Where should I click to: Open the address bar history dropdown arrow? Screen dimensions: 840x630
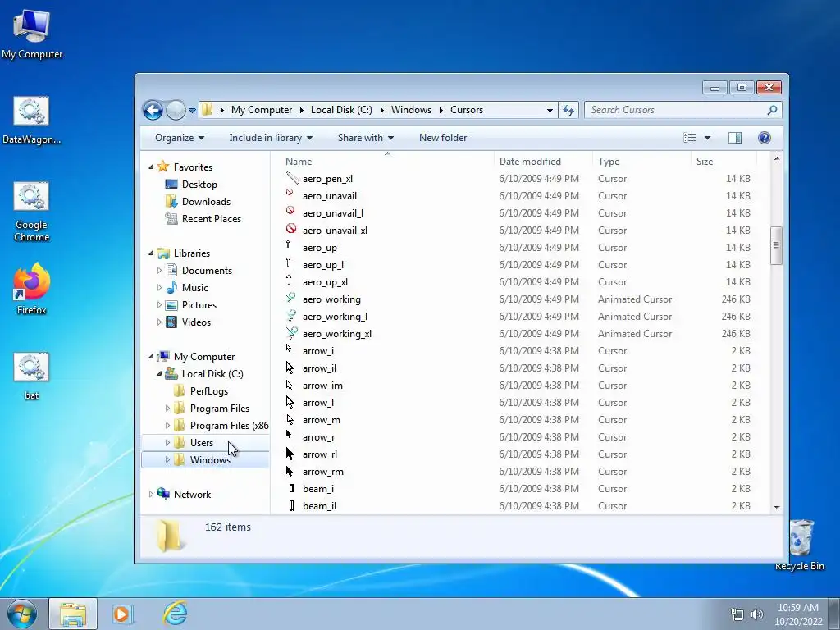(550, 111)
